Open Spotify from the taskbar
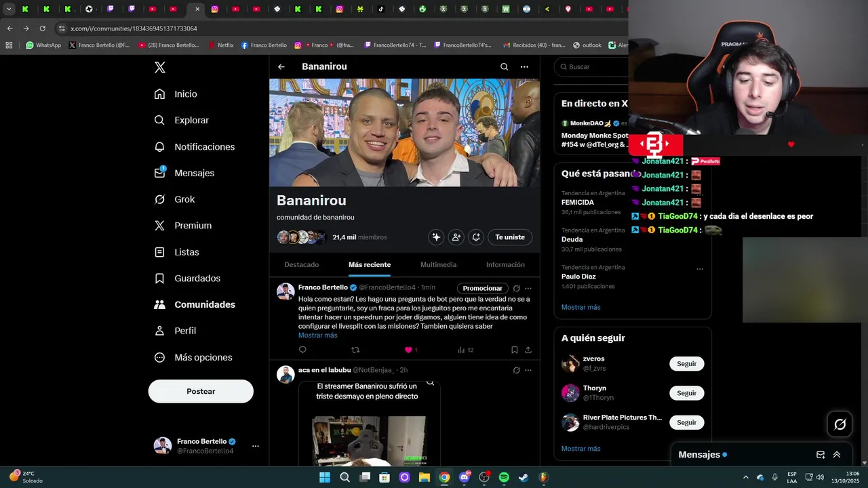This screenshot has height=488, width=868. pyautogui.click(x=504, y=477)
